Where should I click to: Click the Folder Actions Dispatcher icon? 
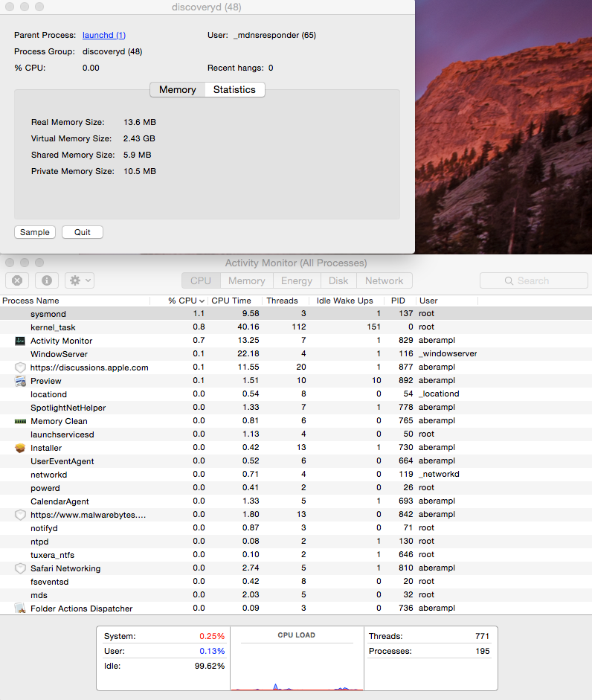tap(20, 609)
